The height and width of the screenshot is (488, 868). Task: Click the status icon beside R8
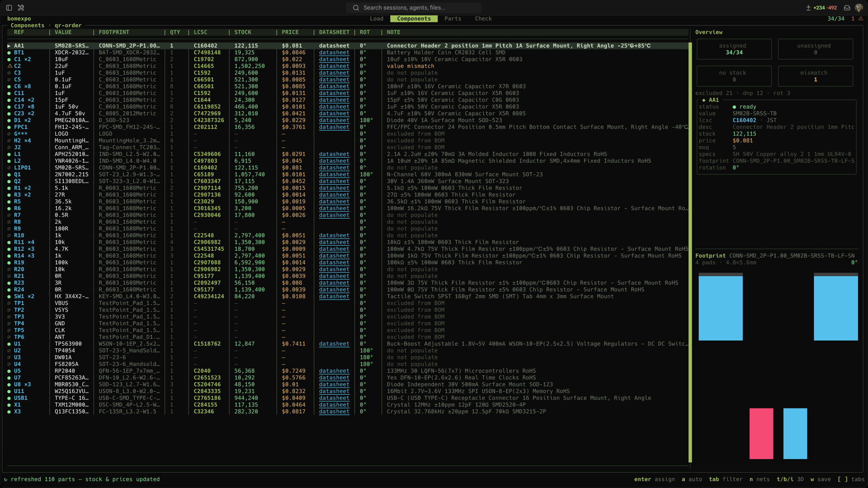pyautogui.click(x=9, y=222)
